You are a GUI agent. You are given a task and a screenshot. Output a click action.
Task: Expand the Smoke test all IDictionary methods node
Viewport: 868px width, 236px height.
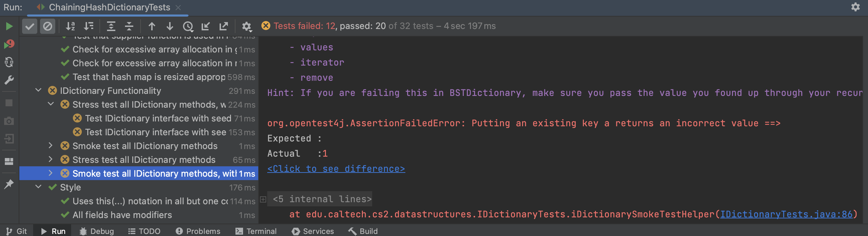point(50,146)
